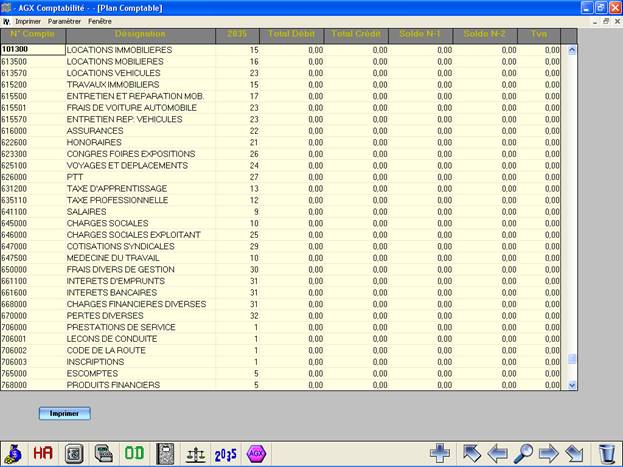Select the SALAIRES account row
Screen dimensions: 623x467
click(x=140, y=211)
